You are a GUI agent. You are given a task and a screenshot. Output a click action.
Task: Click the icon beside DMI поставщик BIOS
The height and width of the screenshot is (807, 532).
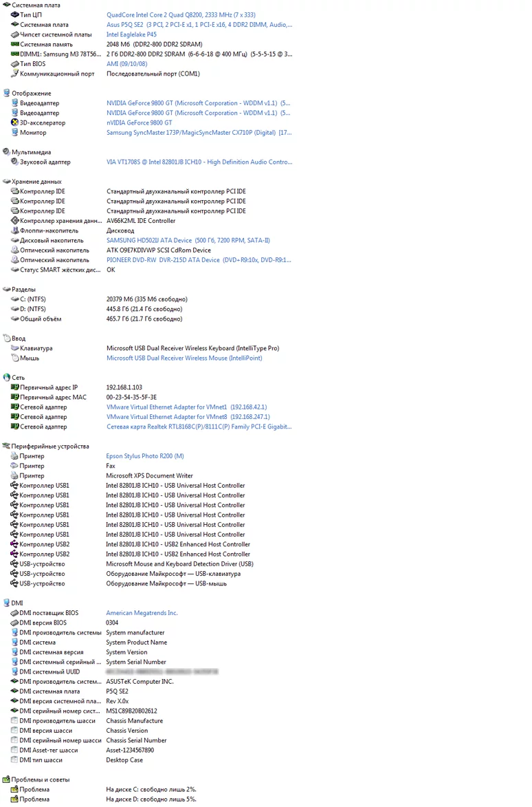[14, 613]
